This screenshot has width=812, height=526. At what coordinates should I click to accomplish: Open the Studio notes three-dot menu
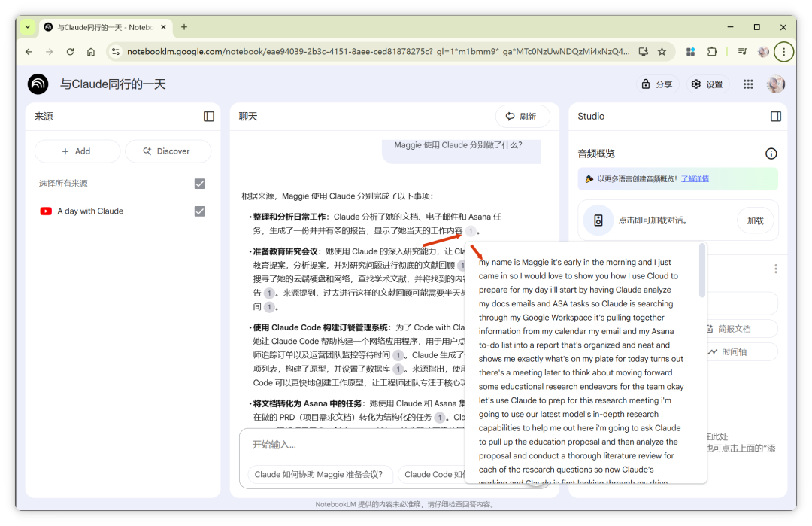coord(775,269)
